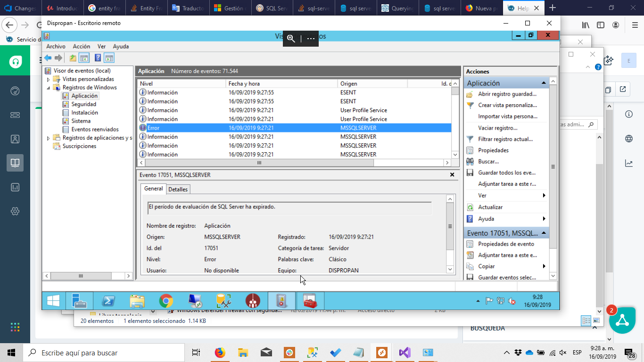Screen dimensions: 644x362
Task: Open the remote session three-dots options
Action: point(311,39)
